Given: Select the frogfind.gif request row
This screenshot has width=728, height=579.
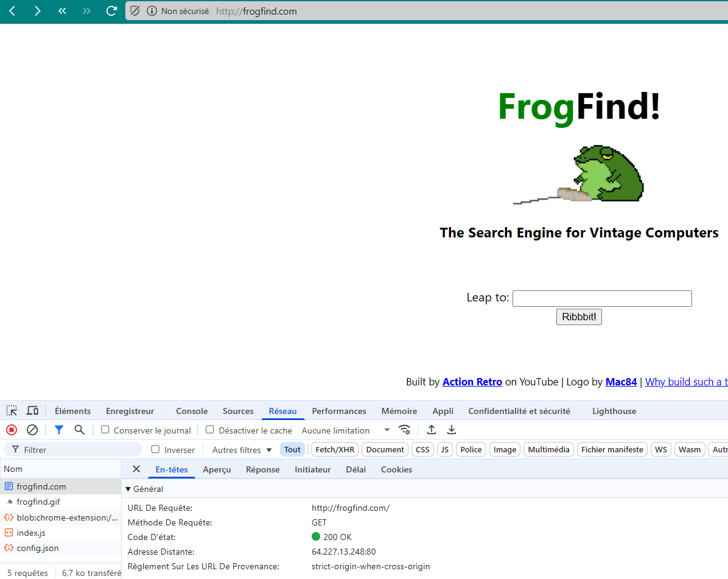Looking at the screenshot, I should (60, 502).
